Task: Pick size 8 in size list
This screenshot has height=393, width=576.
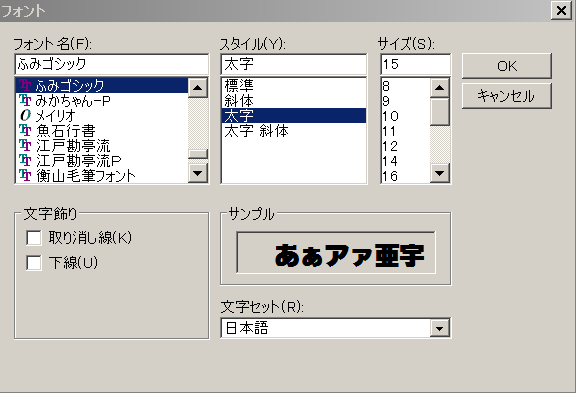Action: (406, 86)
